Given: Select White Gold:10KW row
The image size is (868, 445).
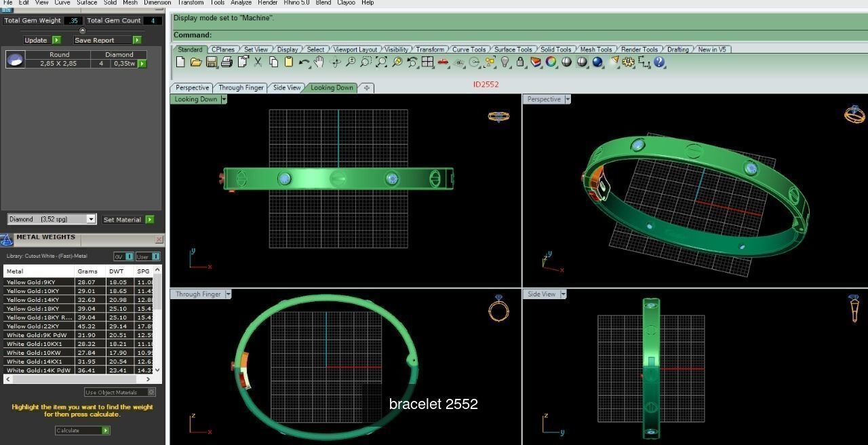Looking at the screenshot, I should coord(79,353).
